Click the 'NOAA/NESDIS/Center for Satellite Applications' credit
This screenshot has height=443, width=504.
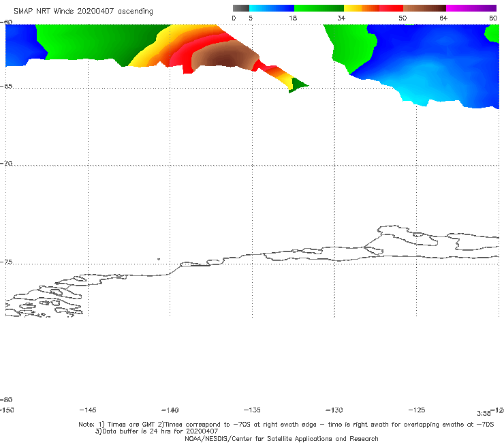point(281,439)
